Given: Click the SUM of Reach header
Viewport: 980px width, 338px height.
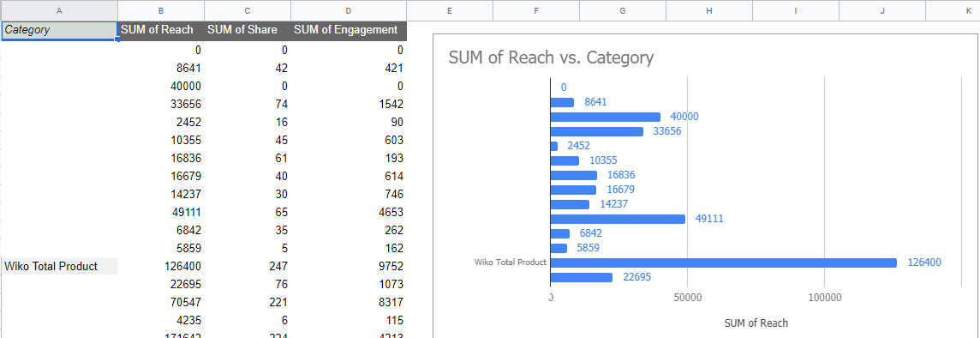Looking at the screenshot, I should tap(161, 30).
